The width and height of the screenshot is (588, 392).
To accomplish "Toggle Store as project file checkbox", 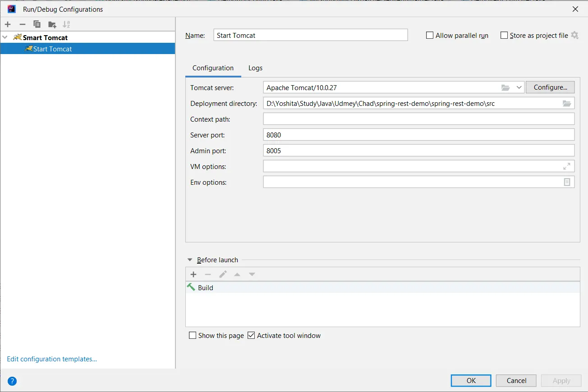I will coord(504,36).
